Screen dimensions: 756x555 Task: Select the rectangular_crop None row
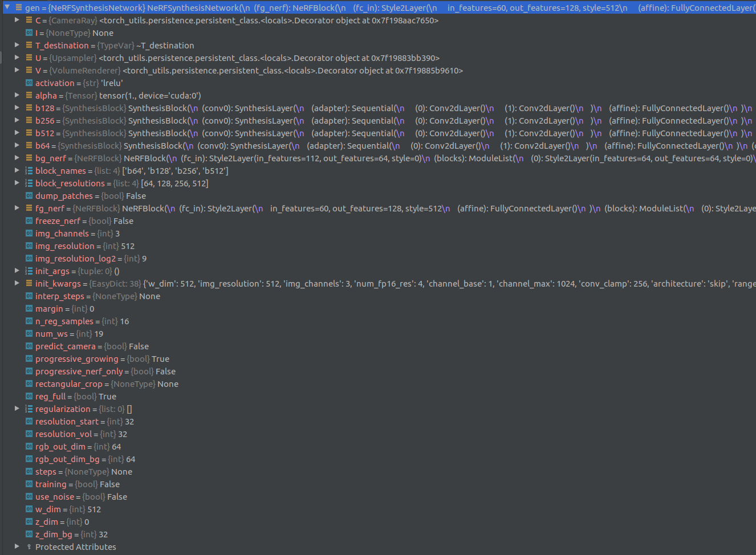click(x=378, y=383)
